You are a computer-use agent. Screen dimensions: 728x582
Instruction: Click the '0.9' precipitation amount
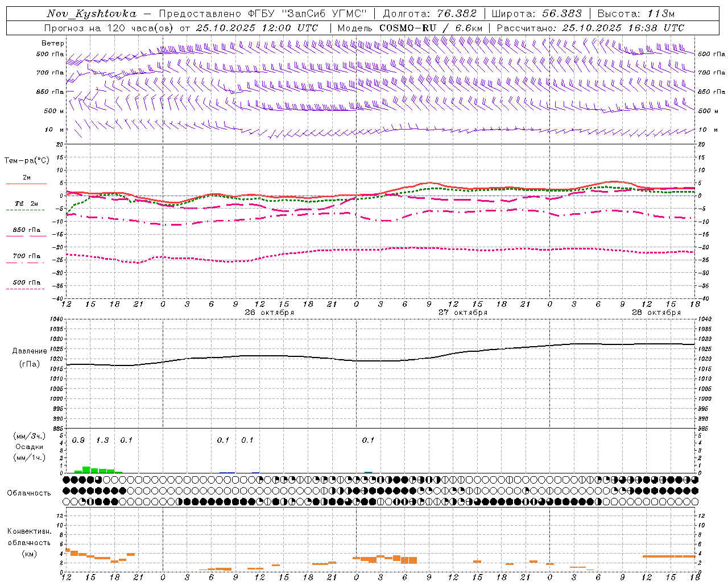[x=78, y=440]
